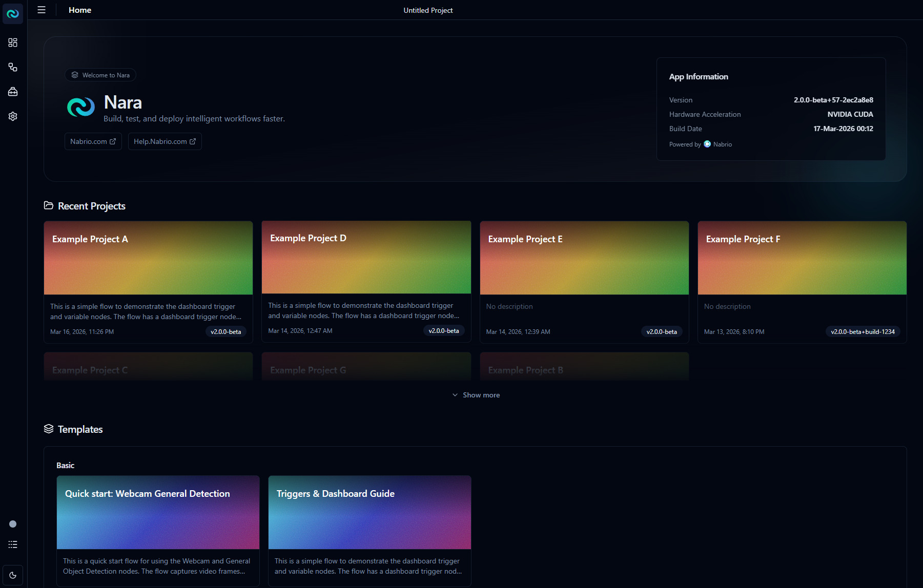
Task: Click the Mar 16, 2026, 11:26 PM timestamp
Action: click(x=82, y=332)
